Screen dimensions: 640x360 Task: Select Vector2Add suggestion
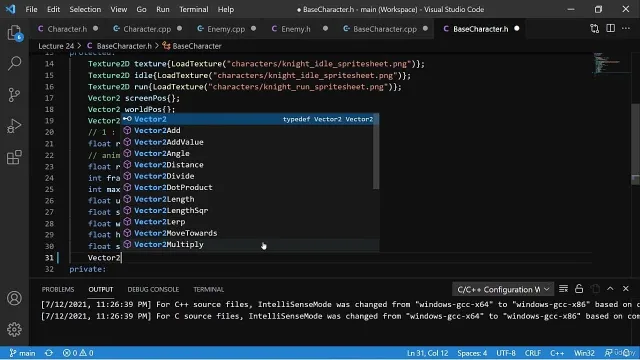click(x=247, y=131)
